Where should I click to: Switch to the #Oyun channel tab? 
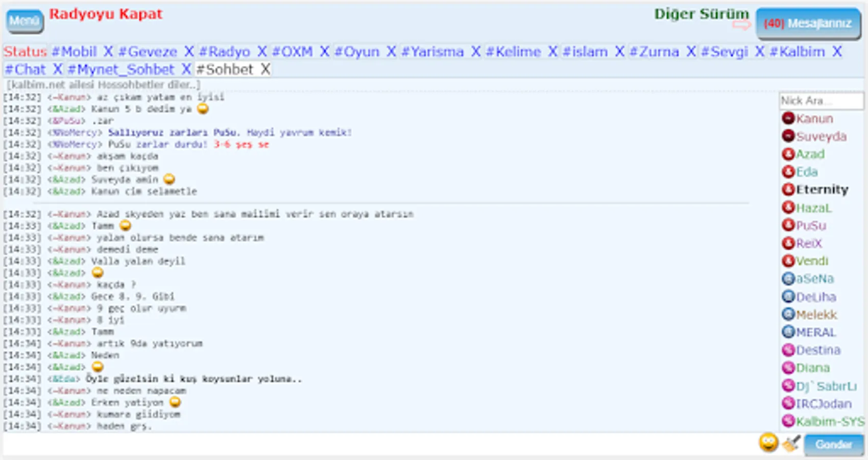(357, 52)
